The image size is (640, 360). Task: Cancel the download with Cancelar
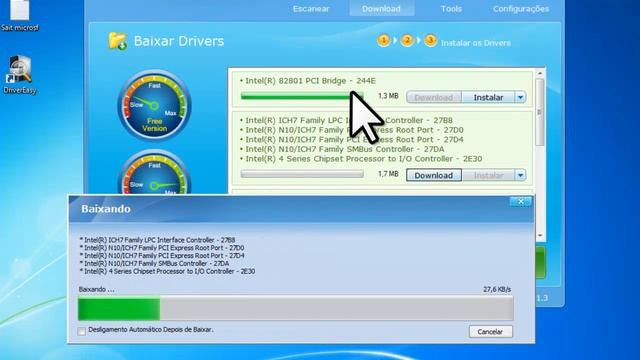coord(490,331)
